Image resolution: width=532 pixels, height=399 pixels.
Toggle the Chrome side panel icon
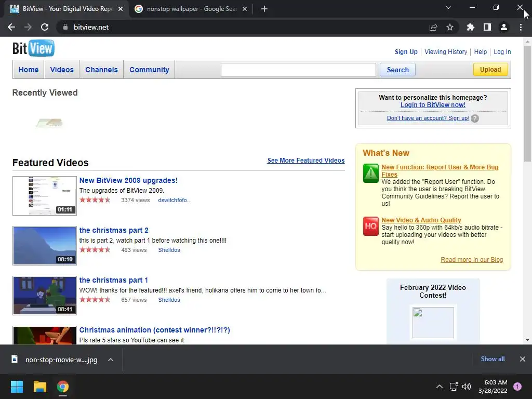pos(487,27)
